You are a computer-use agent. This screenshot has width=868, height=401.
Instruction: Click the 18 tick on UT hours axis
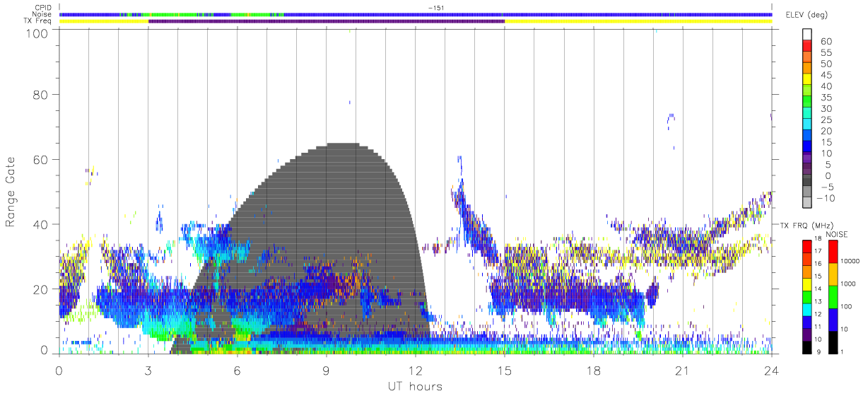(x=594, y=371)
